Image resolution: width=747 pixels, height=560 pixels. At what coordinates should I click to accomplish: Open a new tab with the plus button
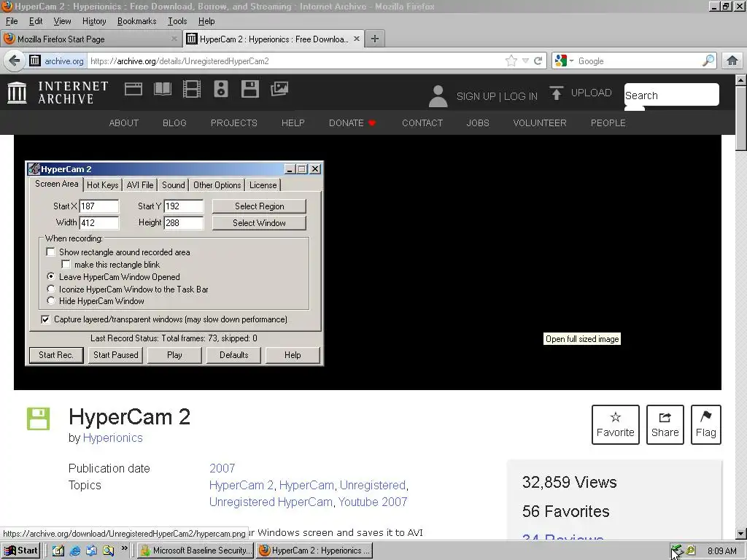pyautogui.click(x=375, y=39)
